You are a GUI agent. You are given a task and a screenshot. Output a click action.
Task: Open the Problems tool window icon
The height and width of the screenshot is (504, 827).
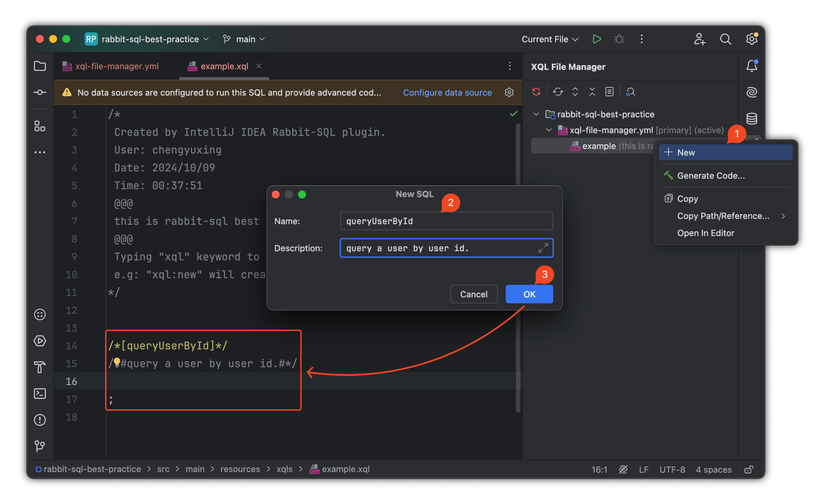click(40, 420)
